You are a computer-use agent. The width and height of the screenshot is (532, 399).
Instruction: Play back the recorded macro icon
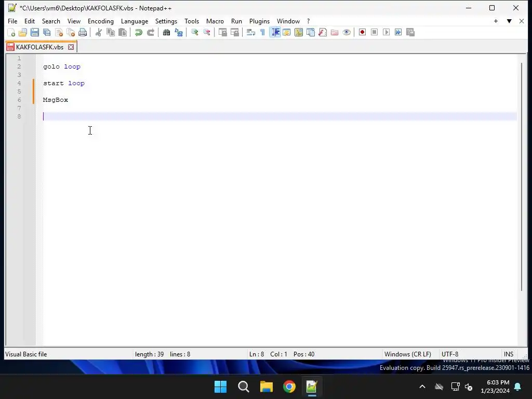386,32
